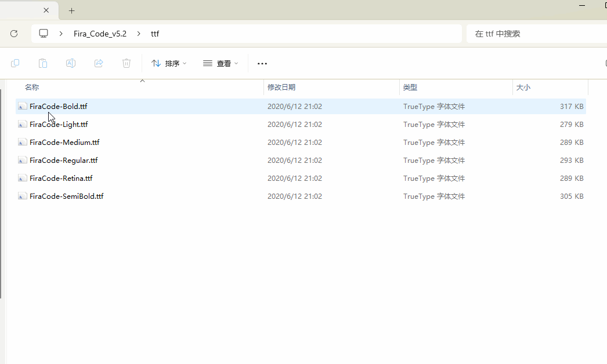Open the 排序 sort dropdown

[169, 63]
